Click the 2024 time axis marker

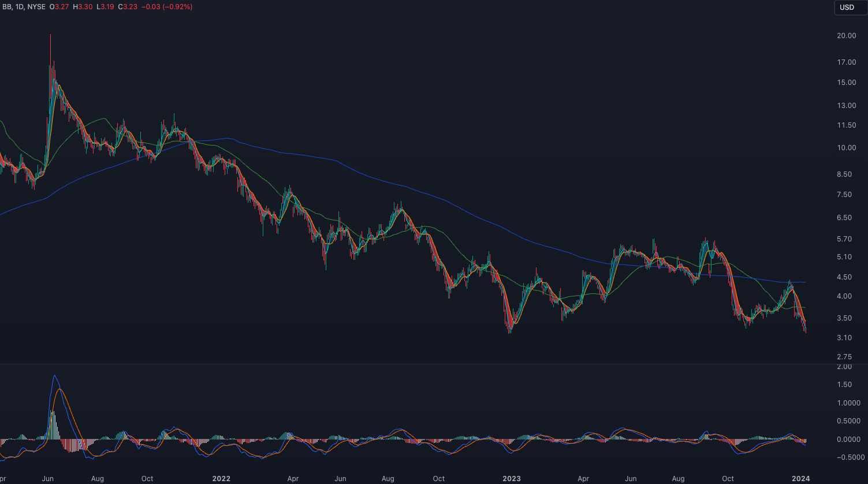[800, 479]
